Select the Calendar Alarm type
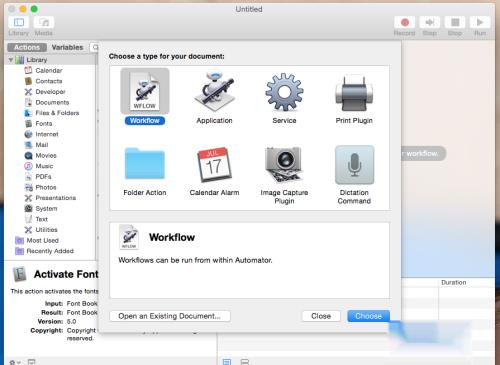The image size is (500, 365). point(214,164)
